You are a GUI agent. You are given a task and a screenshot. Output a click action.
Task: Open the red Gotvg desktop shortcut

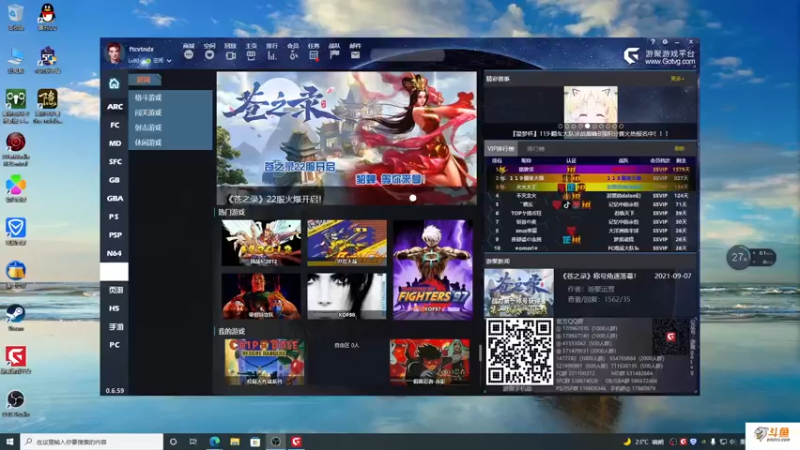pos(15,360)
